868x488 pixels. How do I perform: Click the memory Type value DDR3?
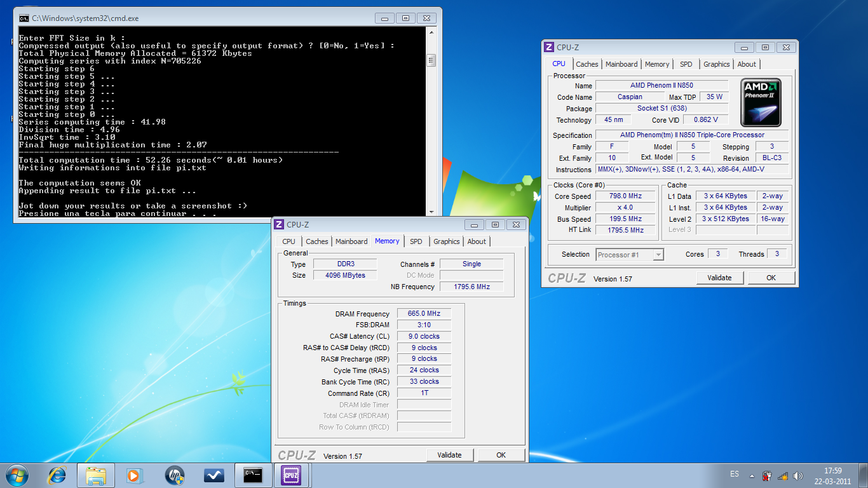(344, 264)
